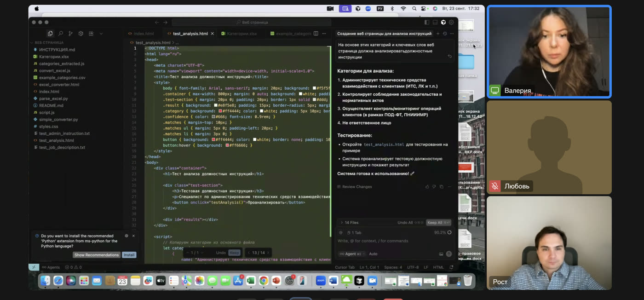Switch to the index.html editor tab
Viewport: 644px width, 300px height.
tap(141, 34)
